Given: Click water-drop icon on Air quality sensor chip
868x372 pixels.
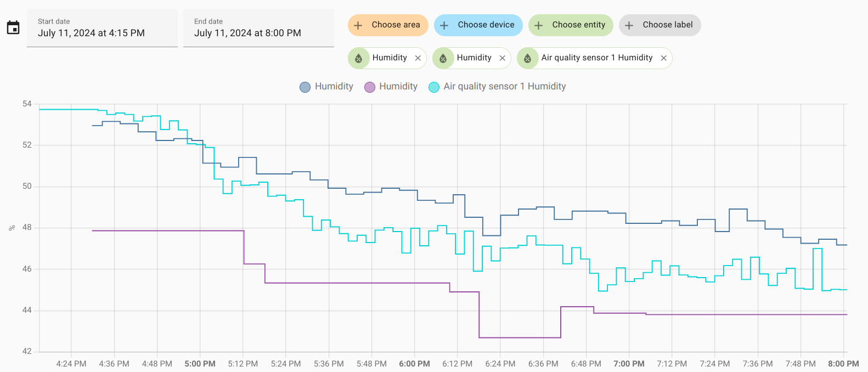Looking at the screenshot, I should [528, 58].
